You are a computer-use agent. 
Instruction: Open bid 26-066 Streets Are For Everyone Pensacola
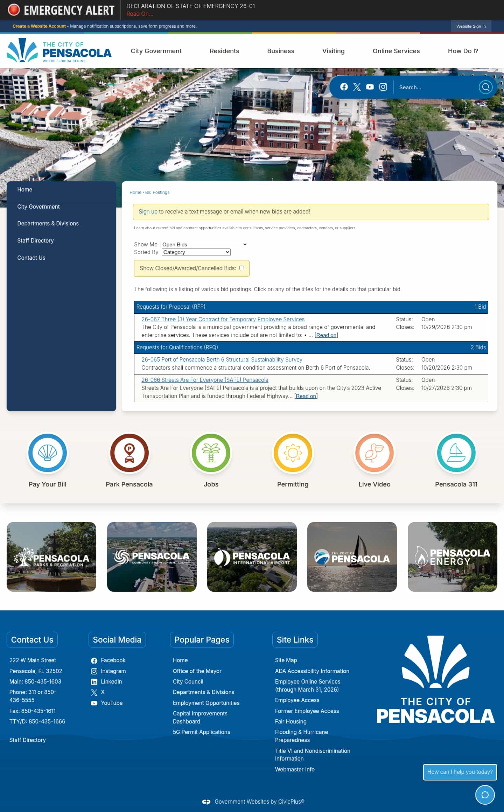[205, 380]
